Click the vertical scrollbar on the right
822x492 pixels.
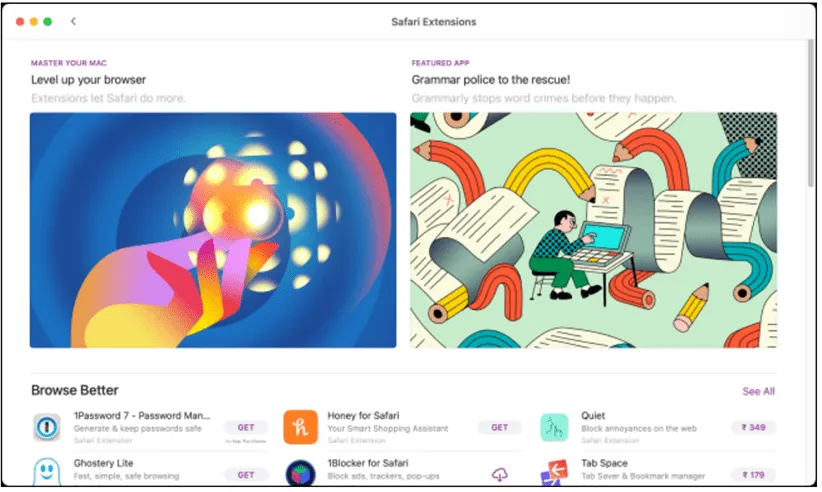[812, 113]
